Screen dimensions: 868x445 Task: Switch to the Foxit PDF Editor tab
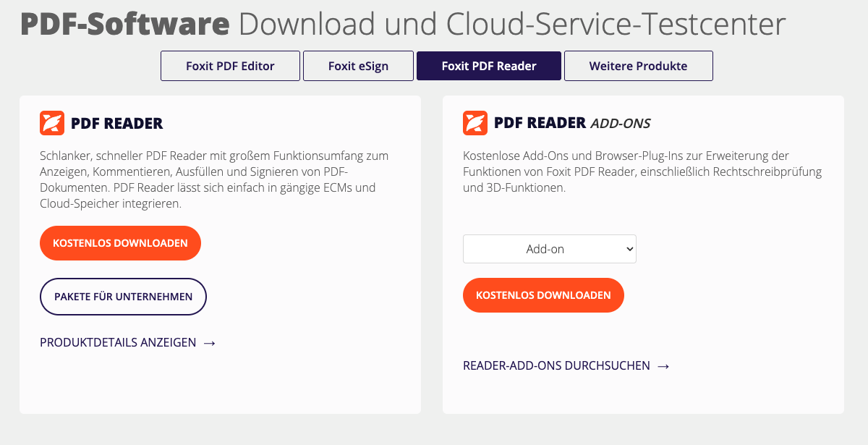[230, 66]
